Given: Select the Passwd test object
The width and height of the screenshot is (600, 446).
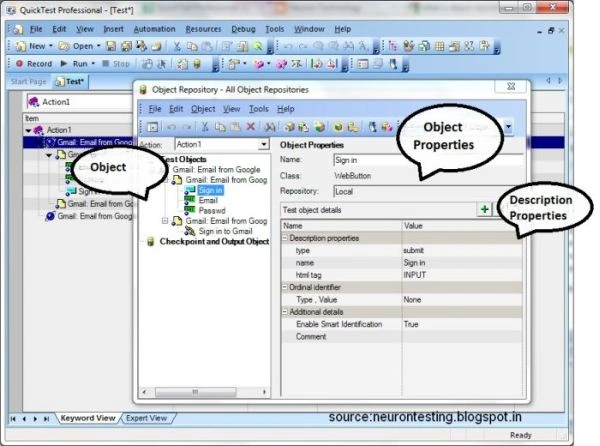Looking at the screenshot, I should (212, 211).
